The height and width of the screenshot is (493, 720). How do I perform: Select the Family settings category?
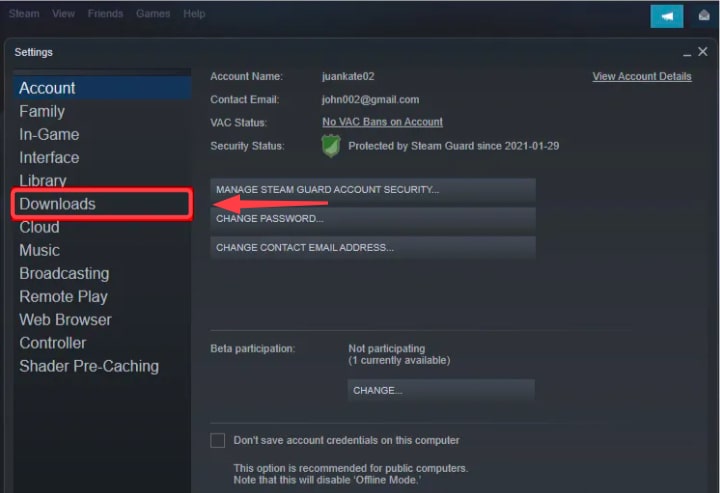(102, 111)
